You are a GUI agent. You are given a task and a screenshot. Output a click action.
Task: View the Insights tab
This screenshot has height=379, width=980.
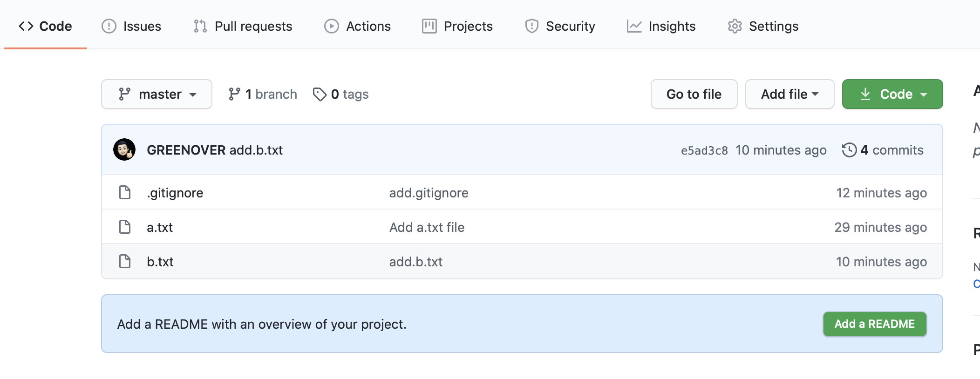point(661,26)
